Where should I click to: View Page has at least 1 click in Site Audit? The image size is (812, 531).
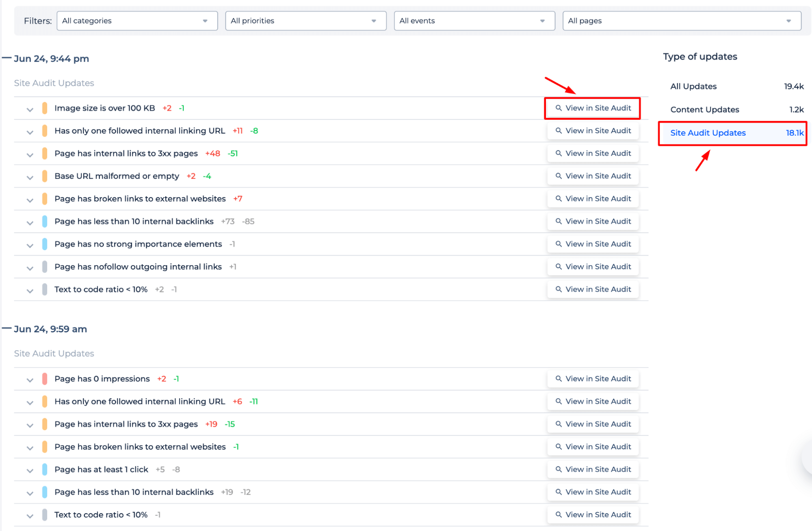point(593,469)
